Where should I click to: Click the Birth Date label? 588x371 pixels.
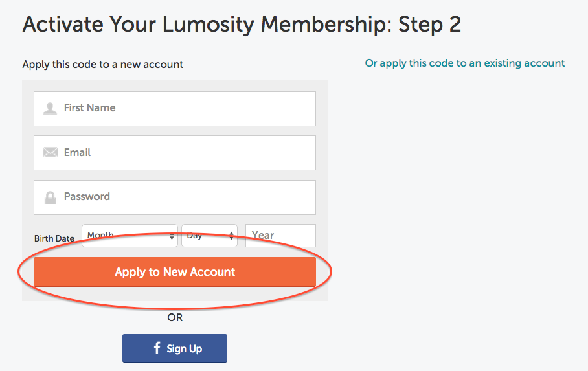[54, 238]
